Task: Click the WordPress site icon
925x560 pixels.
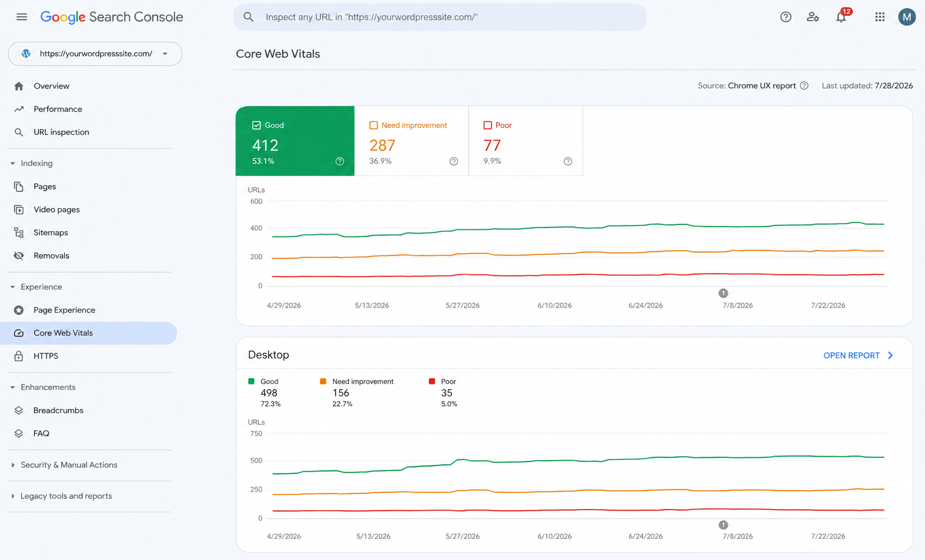Action: 26,53
